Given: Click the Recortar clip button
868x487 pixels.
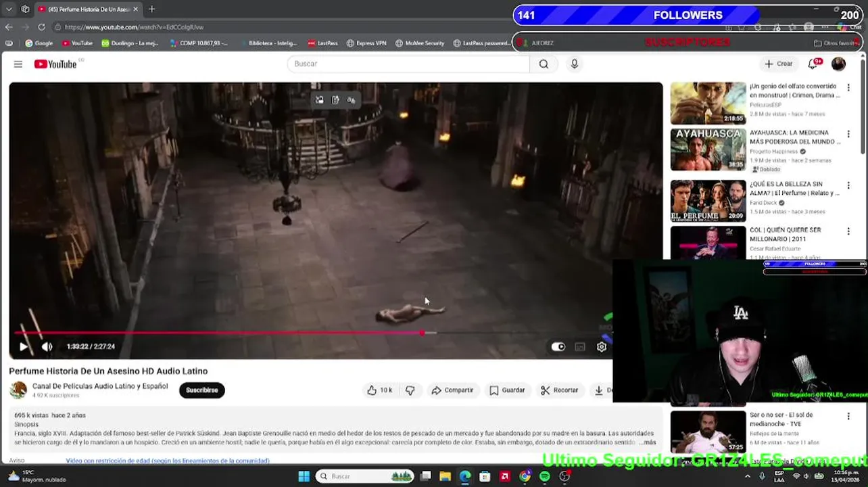Looking at the screenshot, I should pos(560,390).
